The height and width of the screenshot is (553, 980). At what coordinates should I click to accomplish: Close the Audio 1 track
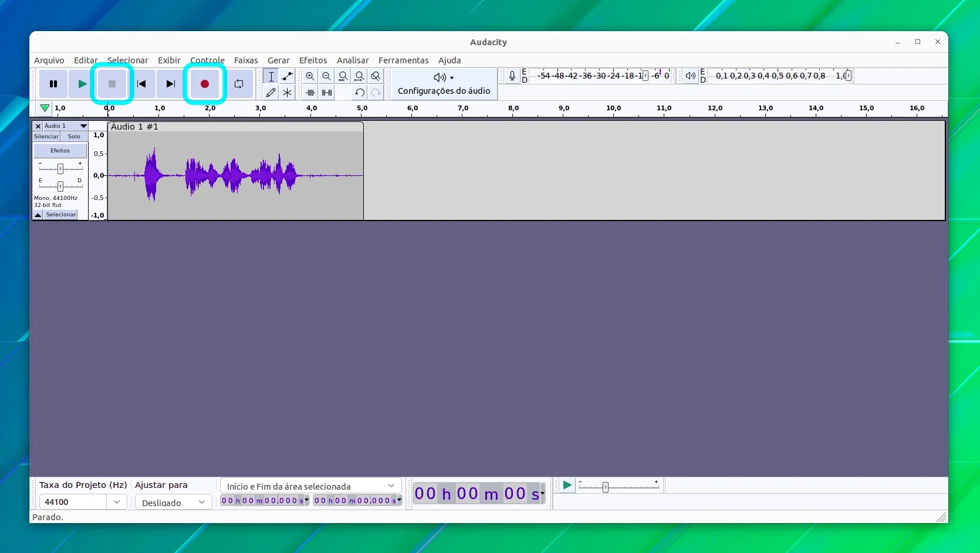coord(38,126)
